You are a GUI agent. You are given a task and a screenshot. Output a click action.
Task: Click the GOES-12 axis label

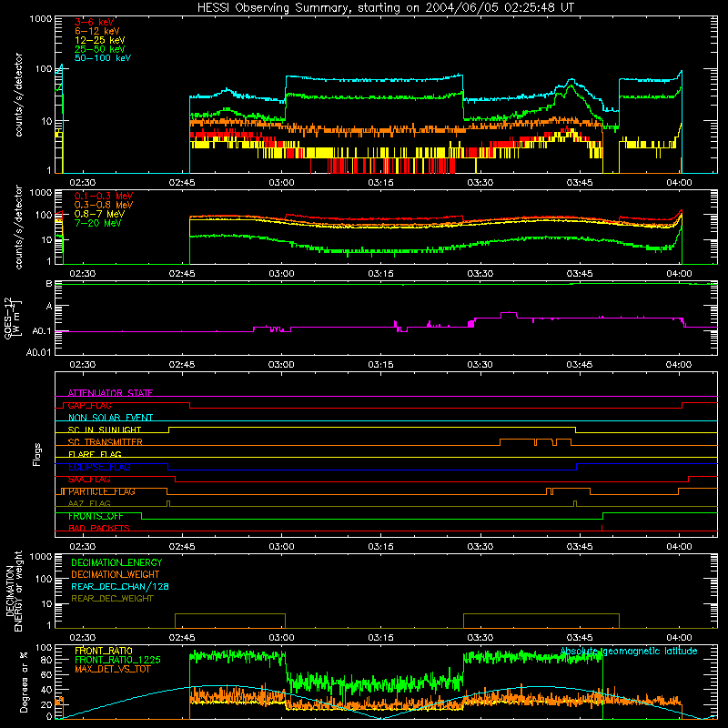tap(13, 318)
